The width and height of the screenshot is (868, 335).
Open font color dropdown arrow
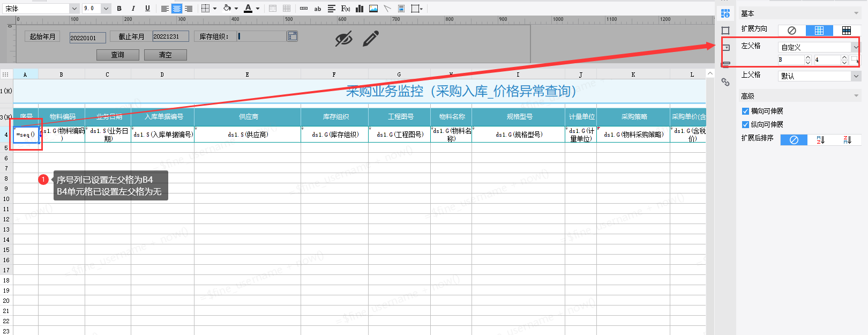pyautogui.click(x=258, y=9)
